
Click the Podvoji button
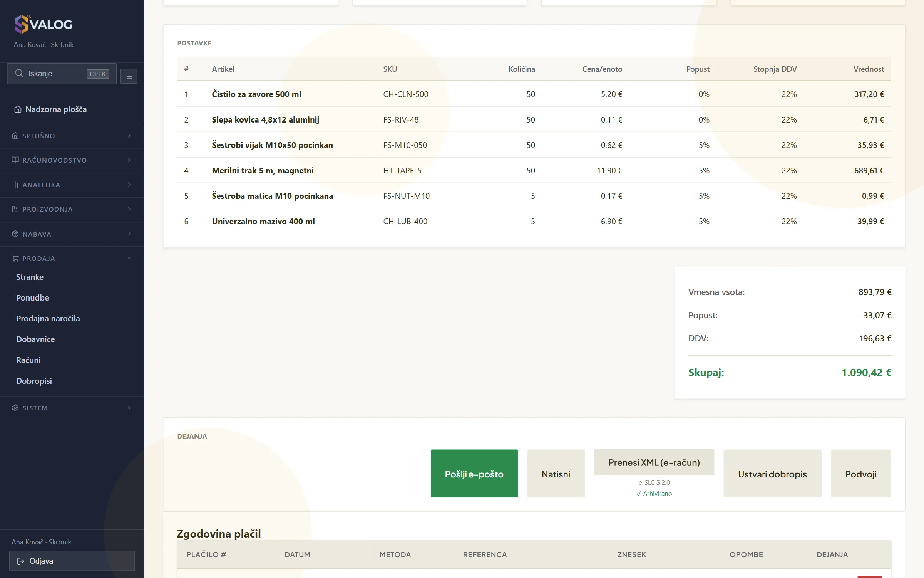(861, 474)
